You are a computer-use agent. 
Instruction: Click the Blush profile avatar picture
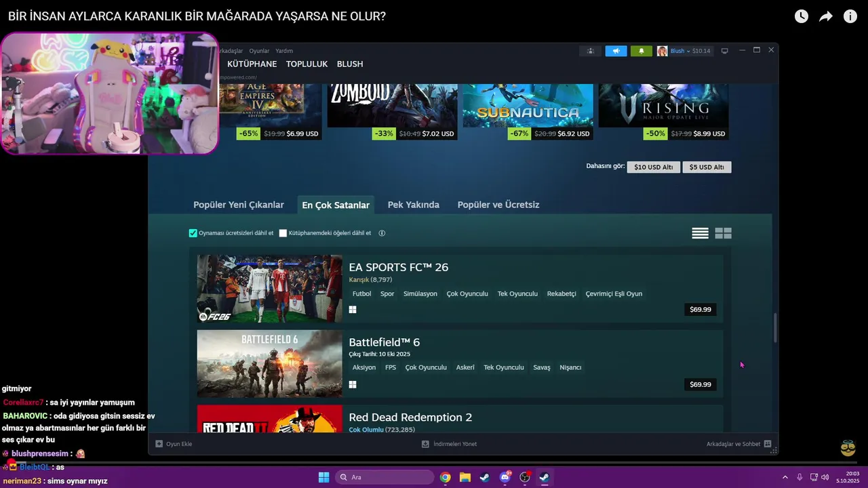662,51
